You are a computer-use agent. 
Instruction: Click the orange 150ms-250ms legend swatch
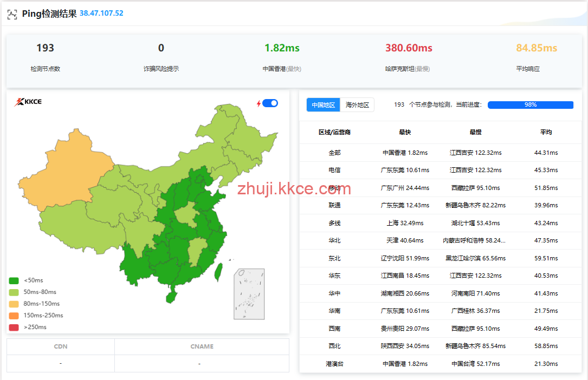click(x=14, y=316)
